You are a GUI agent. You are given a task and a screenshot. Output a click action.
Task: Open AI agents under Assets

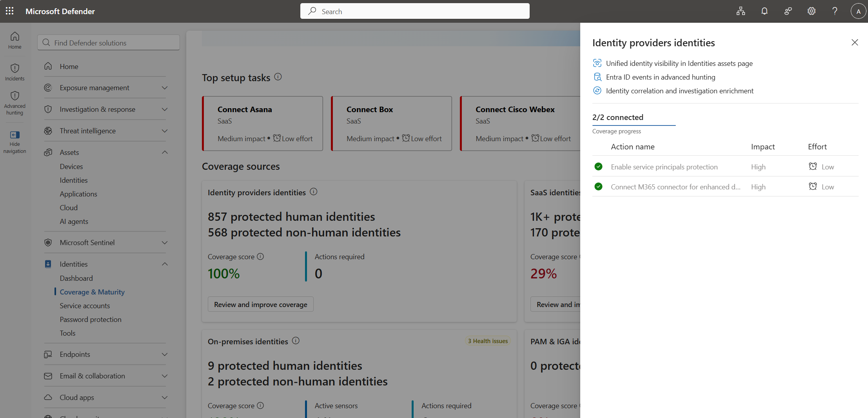point(74,221)
